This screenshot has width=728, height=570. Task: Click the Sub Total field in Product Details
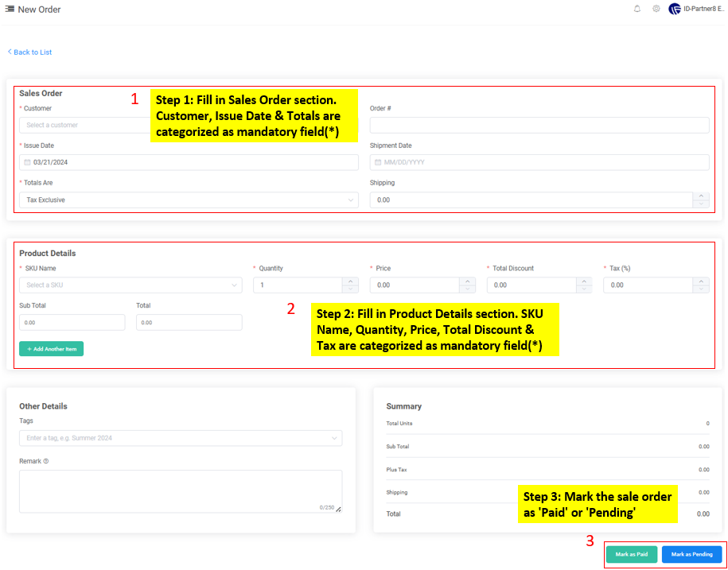click(72, 322)
